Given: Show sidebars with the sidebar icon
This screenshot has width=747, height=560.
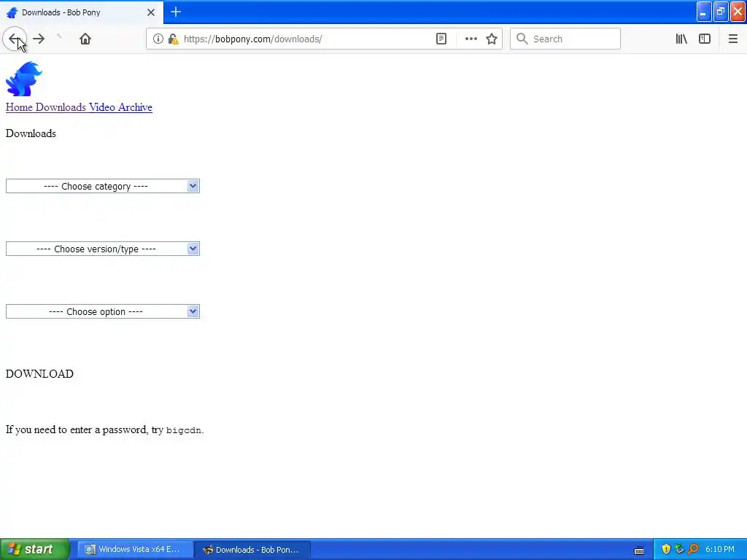Looking at the screenshot, I should [705, 39].
